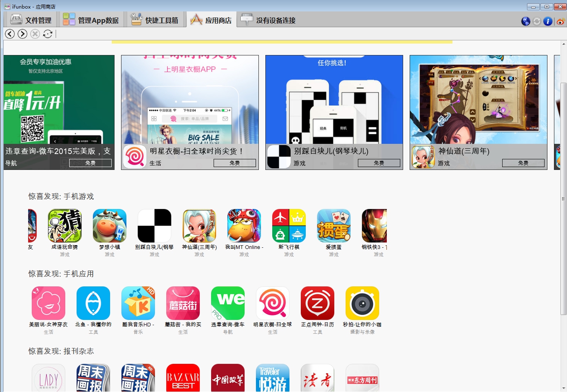Open the 新飞行棋 game icon
Viewport: 567px width, 392px height.
(x=289, y=225)
